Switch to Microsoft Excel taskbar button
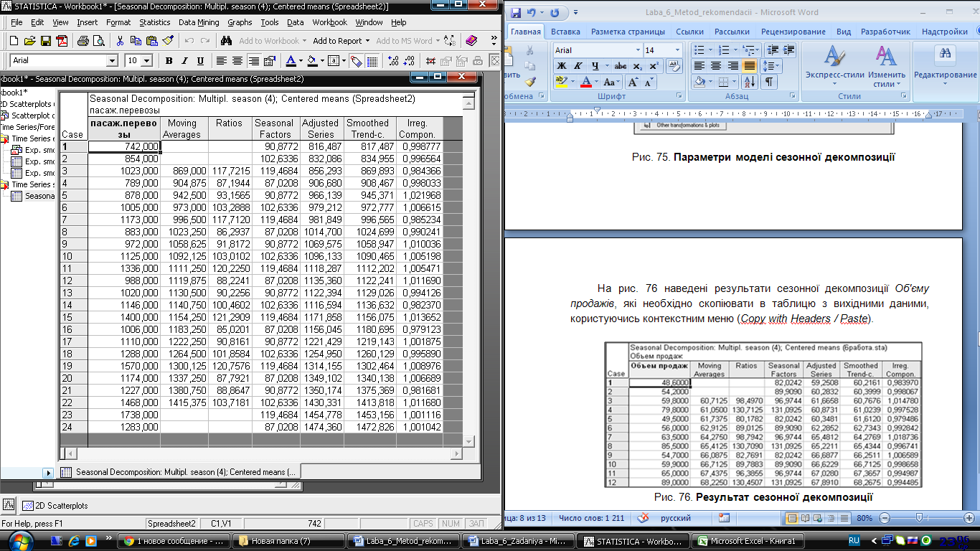The height and width of the screenshot is (551, 980). (752, 541)
